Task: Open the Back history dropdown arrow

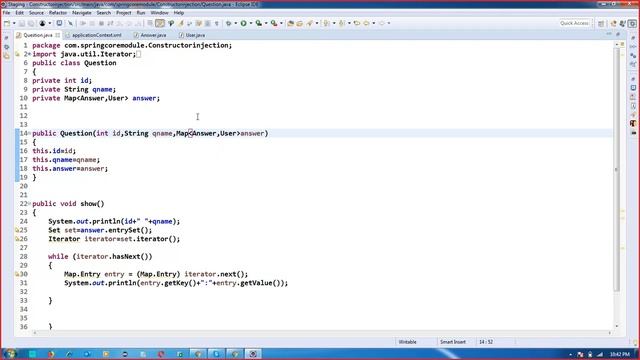Action: point(373,23)
